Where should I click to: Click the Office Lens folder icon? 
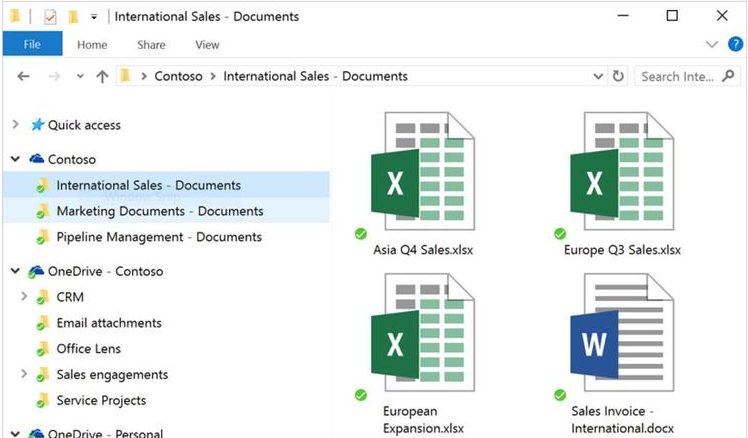tap(42, 349)
